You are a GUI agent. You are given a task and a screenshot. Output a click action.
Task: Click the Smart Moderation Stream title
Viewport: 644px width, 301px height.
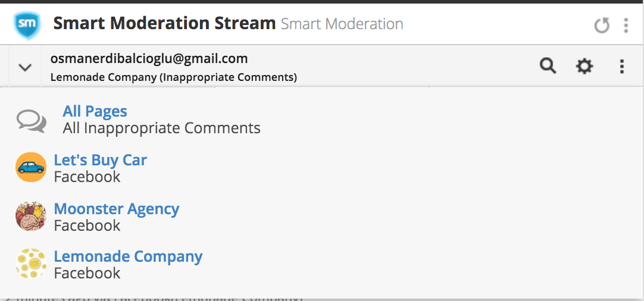pos(164,23)
